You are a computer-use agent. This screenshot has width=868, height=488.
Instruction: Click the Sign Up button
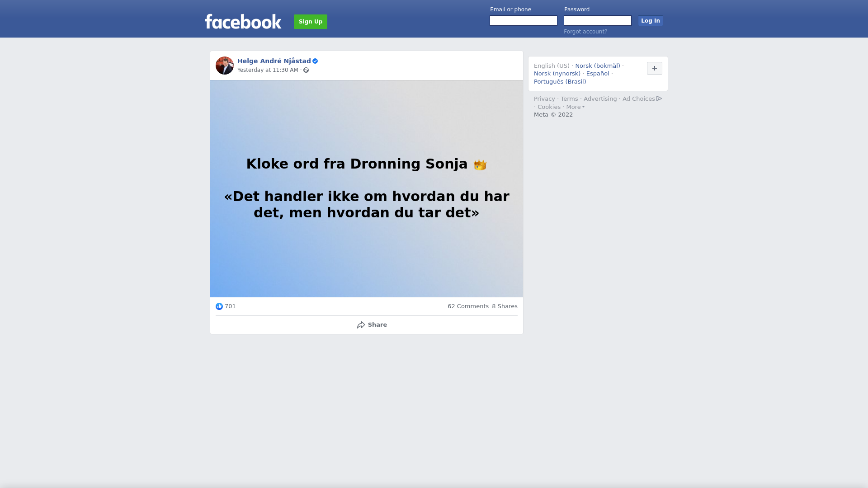click(311, 22)
